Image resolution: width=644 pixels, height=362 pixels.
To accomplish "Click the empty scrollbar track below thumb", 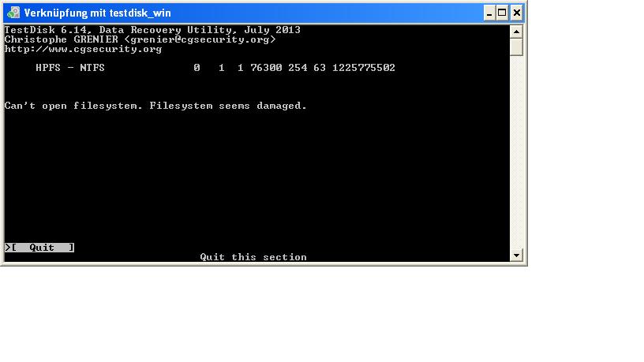I will point(516,152).
